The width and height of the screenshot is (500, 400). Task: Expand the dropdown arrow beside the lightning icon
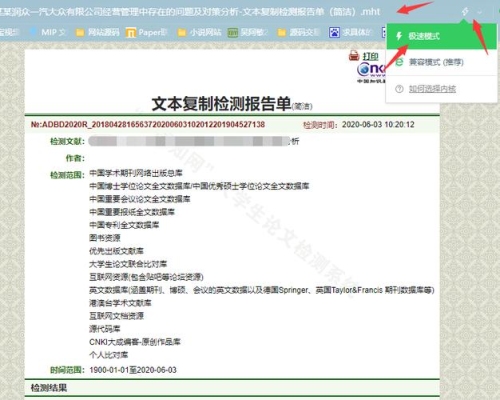pyautogui.click(x=480, y=12)
